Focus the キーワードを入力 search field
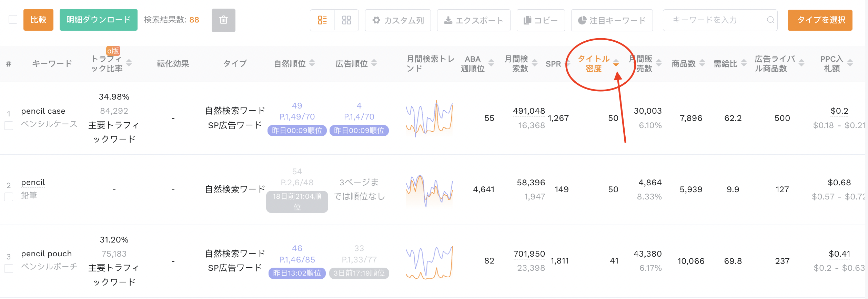This screenshot has height=299, width=868. click(x=720, y=20)
